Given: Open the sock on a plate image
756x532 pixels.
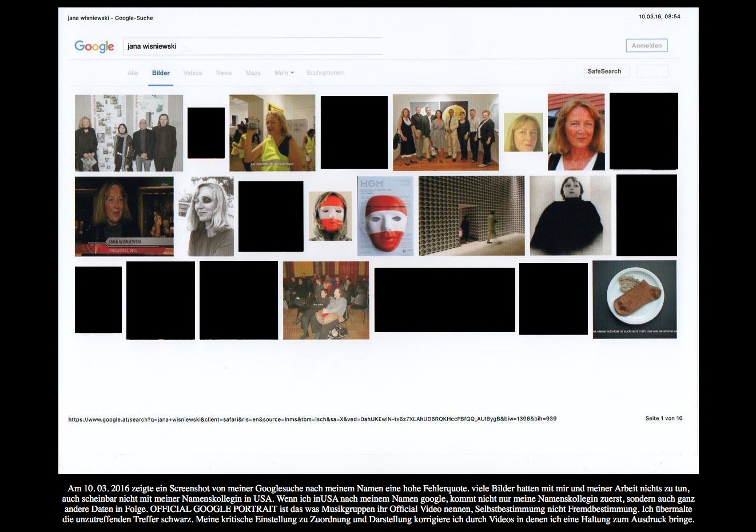Looking at the screenshot, I should tap(634, 299).
